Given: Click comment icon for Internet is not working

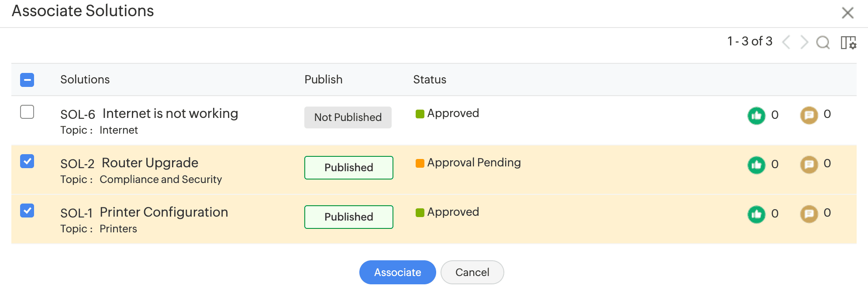Looking at the screenshot, I should [x=809, y=115].
